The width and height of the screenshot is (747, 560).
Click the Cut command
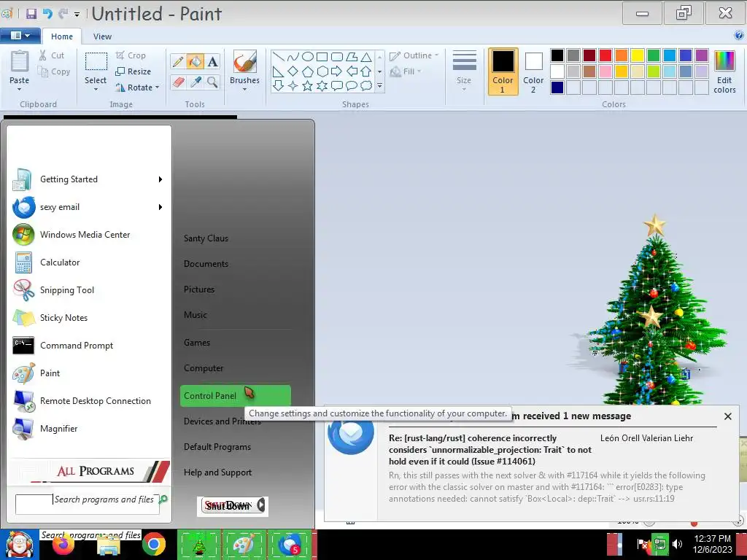(52, 55)
